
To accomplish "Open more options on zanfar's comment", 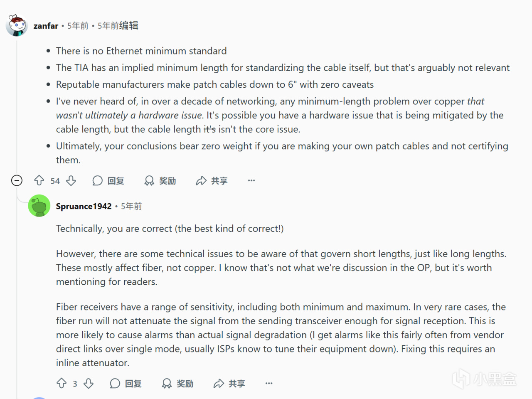I will tap(251, 180).
